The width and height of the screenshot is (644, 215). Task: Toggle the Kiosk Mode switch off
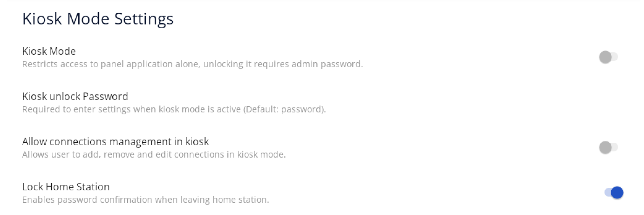tap(606, 57)
